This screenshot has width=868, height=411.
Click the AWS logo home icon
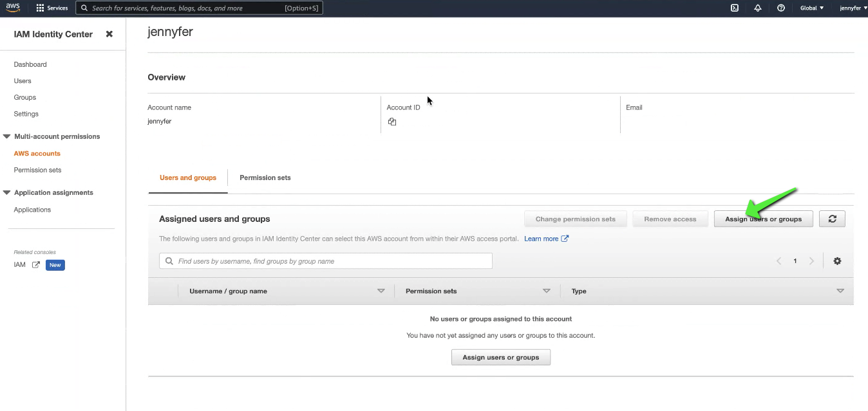tap(14, 8)
